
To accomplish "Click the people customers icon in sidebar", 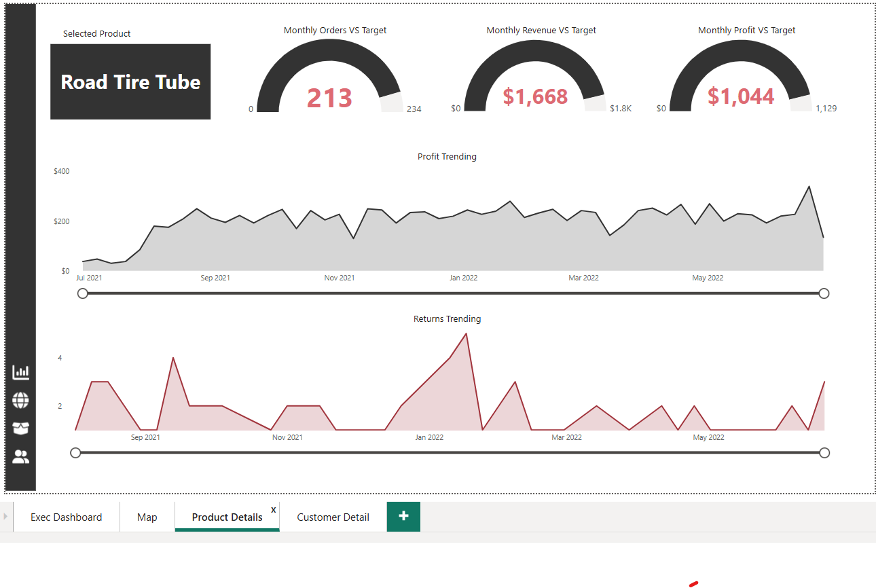I will click(21, 457).
